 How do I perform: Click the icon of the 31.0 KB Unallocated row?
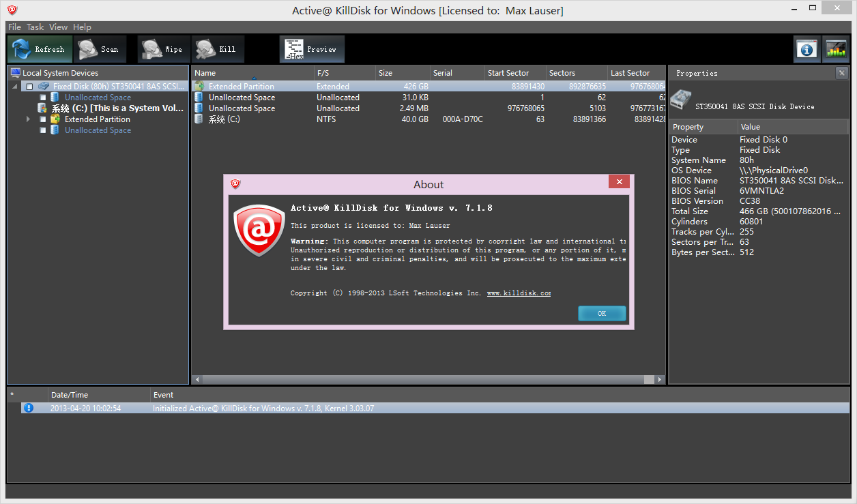click(199, 98)
